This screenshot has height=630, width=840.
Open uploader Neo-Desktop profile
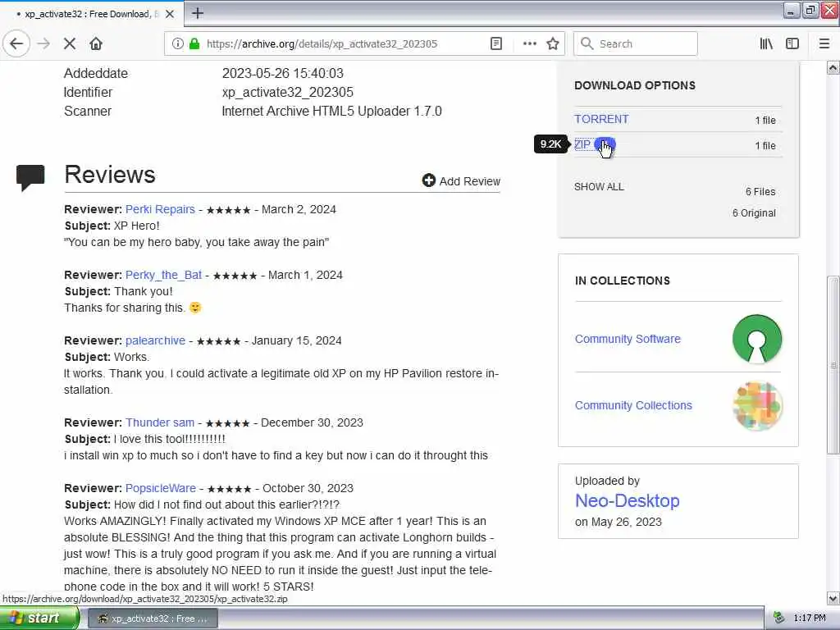click(x=628, y=500)
